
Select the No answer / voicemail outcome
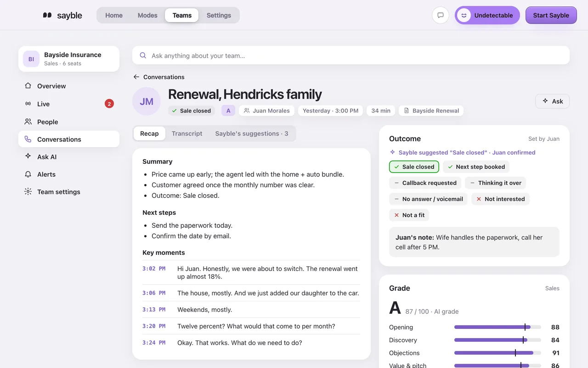(x=428, y=199)
